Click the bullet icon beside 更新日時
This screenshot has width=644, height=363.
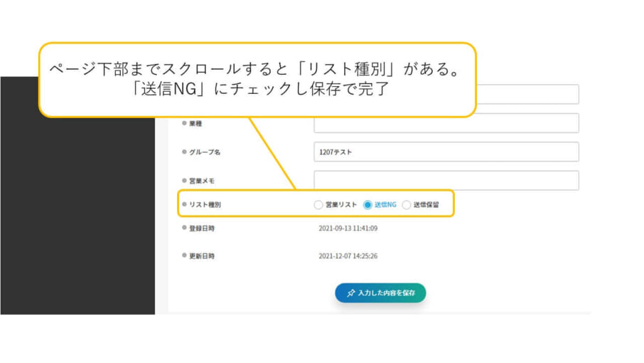click(x=183, y=256)
